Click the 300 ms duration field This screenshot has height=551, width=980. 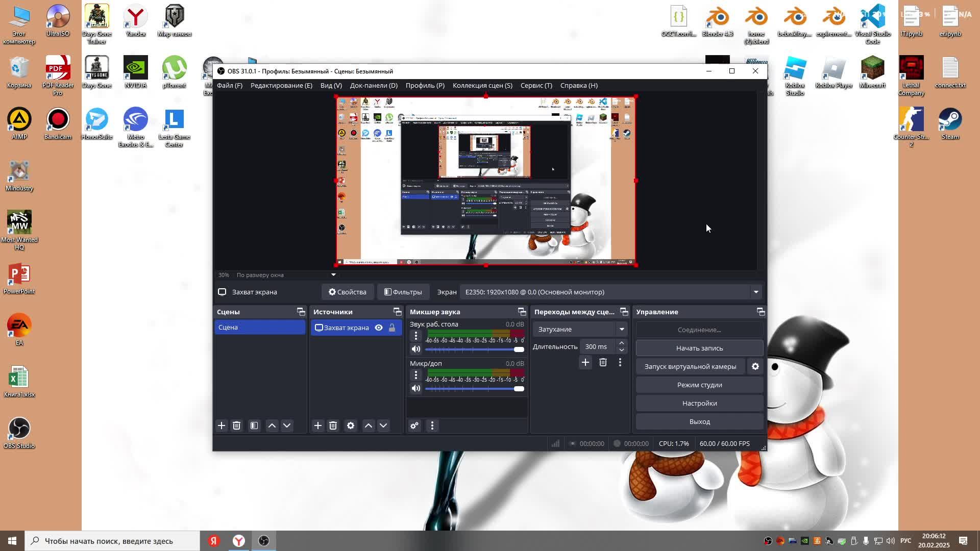pyautogui.click(x=597, y=346)
